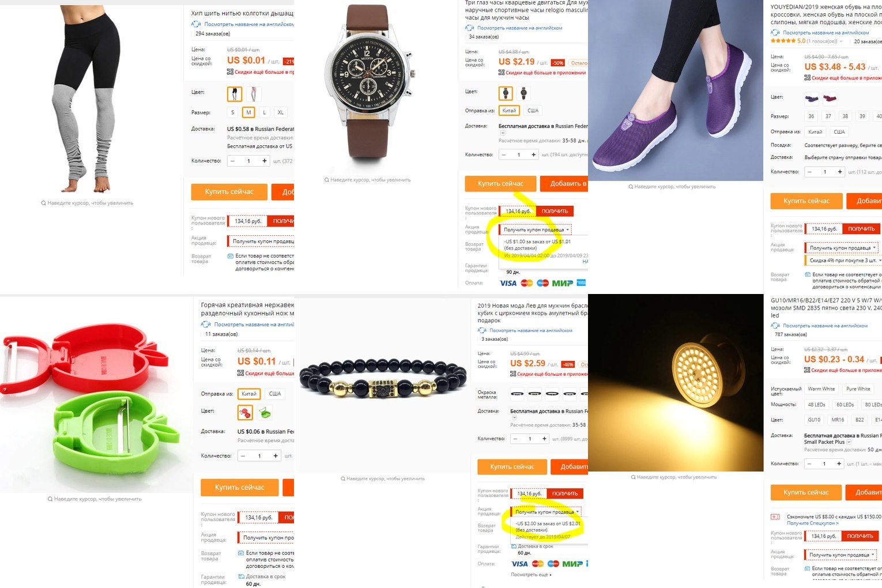Click the return policy icon on the leggings listing

[x=231, y=256]
